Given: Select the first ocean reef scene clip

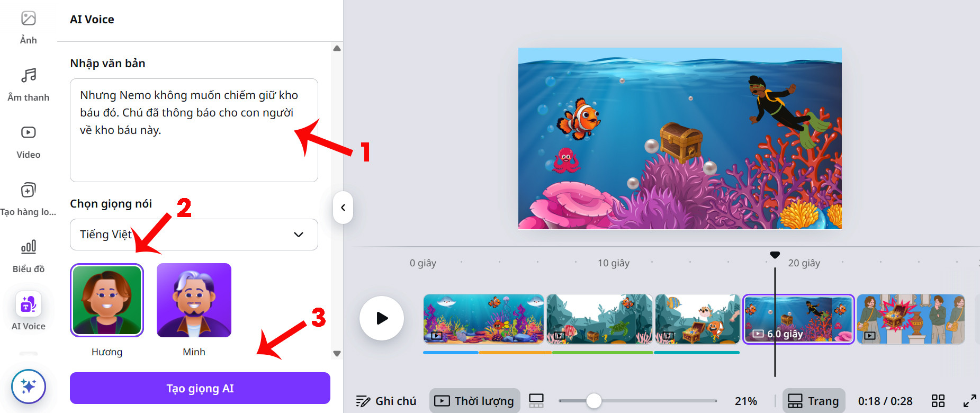Looking at the screenshot, I should pyautogui.click(x=483, y=319).
